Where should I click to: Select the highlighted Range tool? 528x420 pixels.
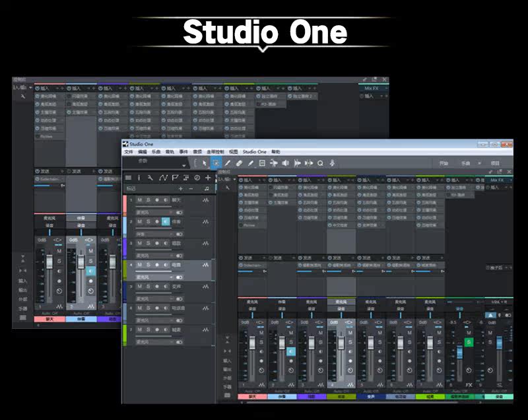tap(216, 163)
